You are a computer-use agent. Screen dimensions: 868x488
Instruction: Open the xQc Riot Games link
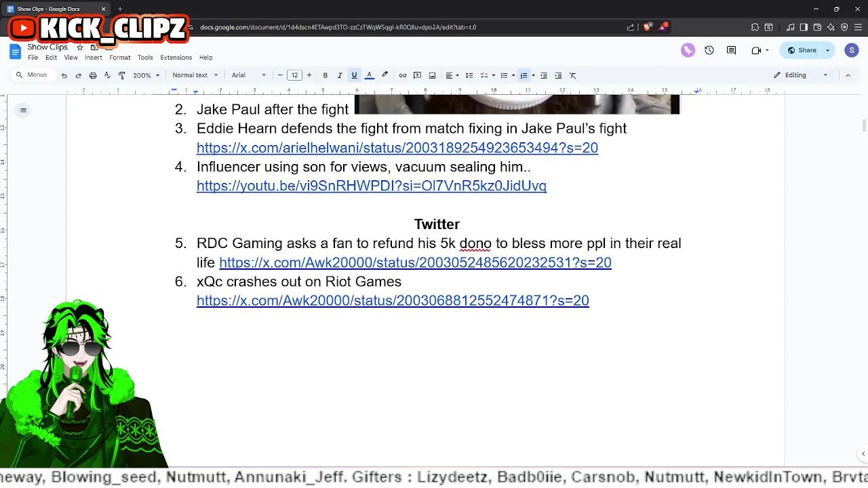[393, 300]
